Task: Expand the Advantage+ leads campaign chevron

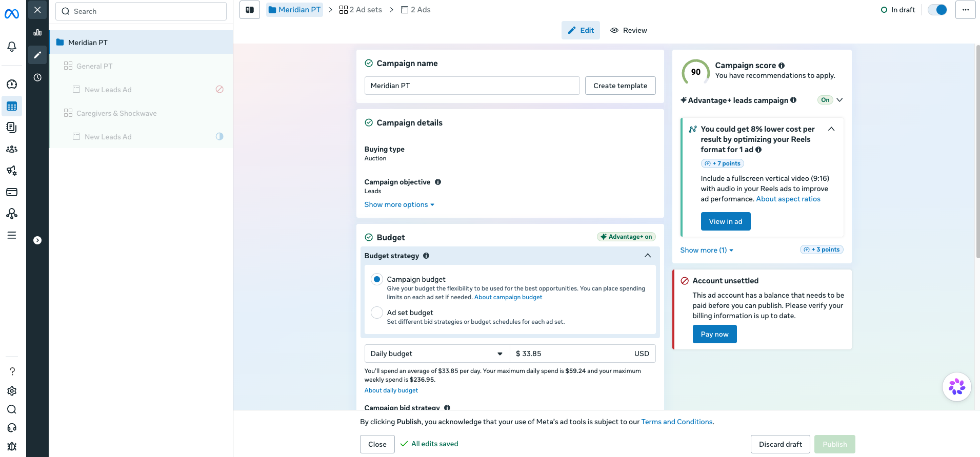Action: 839,100
